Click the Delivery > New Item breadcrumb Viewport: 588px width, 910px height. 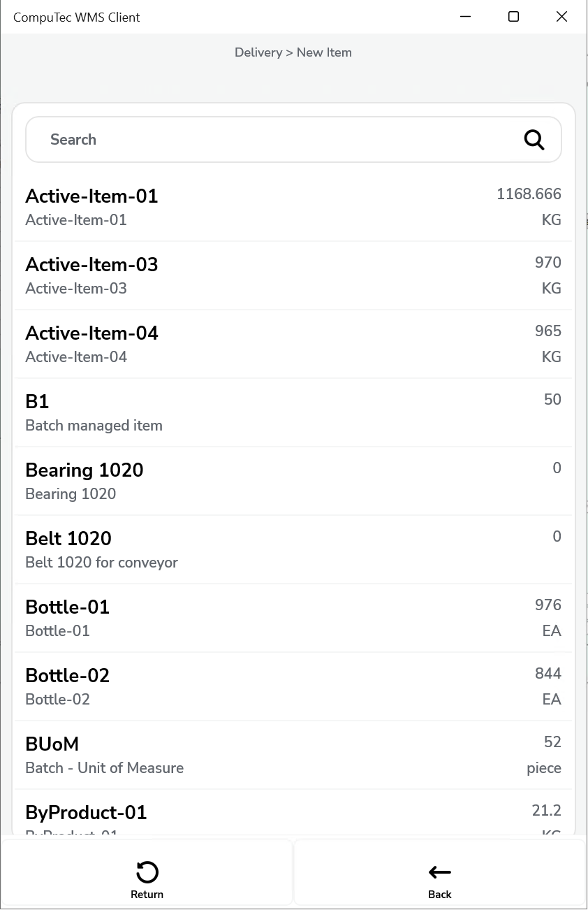293,52
